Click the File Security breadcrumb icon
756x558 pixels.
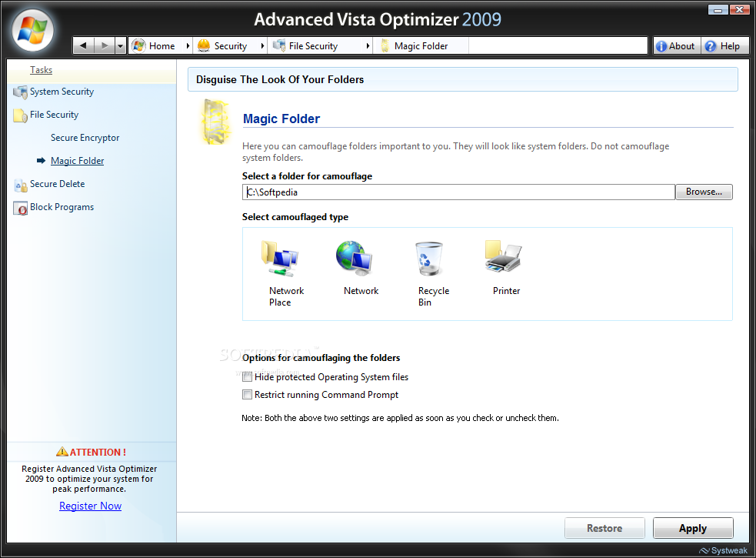click(278, 45)
